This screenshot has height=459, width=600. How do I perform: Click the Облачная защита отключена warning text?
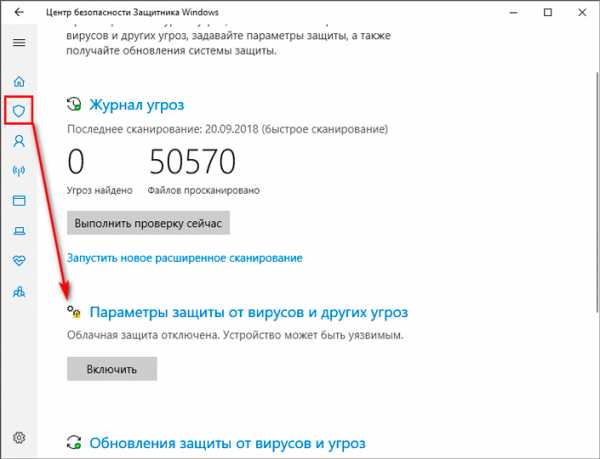[x=235, y=335]
